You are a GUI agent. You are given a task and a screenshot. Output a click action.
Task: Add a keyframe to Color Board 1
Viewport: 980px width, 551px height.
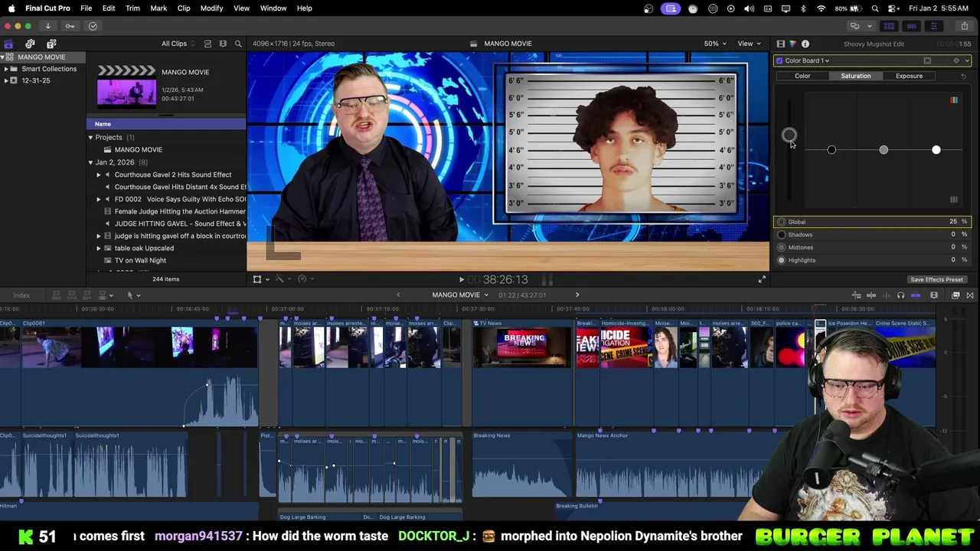(955, 60)
